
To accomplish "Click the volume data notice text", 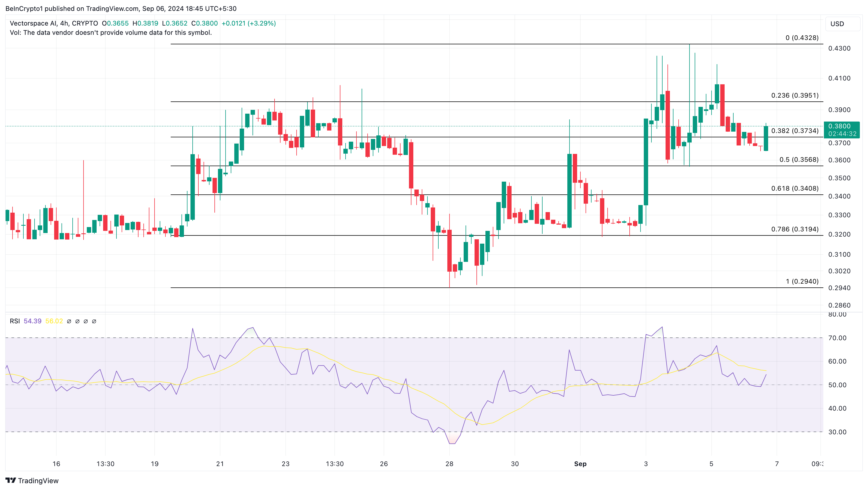I will pos(111,33).
